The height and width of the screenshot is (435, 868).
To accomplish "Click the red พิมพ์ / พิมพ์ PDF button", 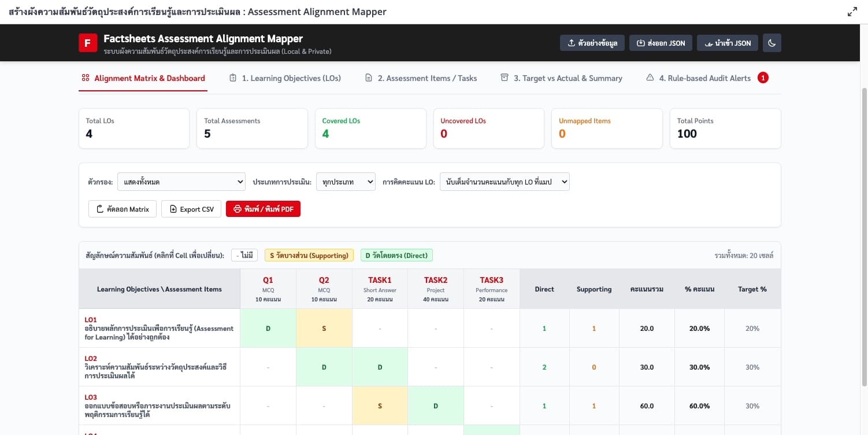I will [x=263, y=209].
